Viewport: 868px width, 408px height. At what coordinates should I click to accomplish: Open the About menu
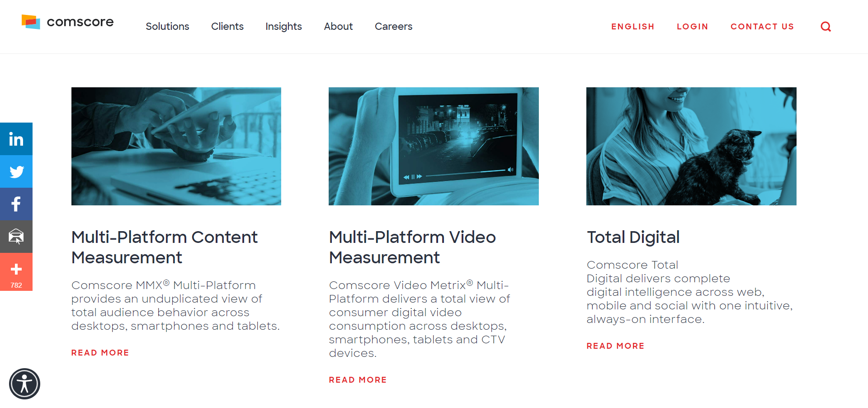338,27
